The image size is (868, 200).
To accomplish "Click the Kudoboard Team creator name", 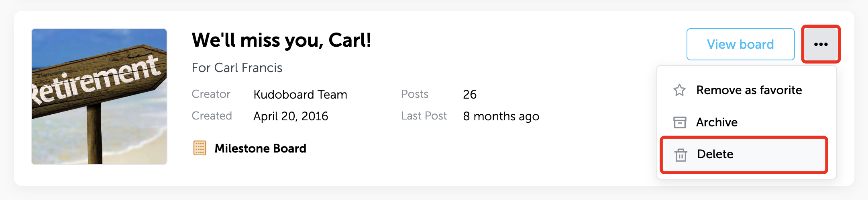I will pyautogui.click(x=300, y=95).
